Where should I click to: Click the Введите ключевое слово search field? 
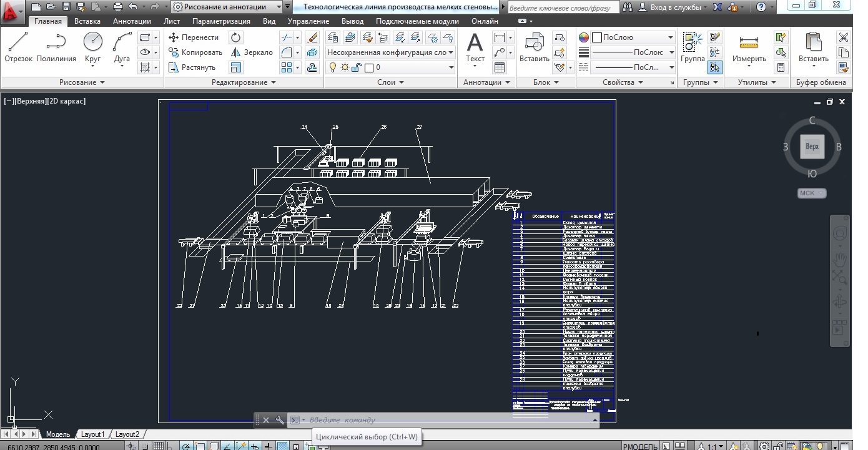pos(563,7)
